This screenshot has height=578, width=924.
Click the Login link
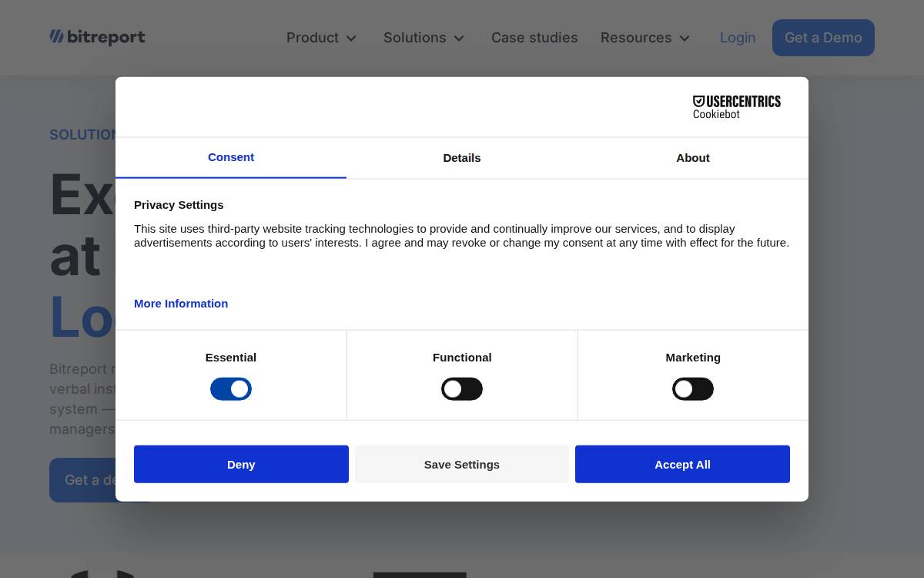tap(738, 38)
